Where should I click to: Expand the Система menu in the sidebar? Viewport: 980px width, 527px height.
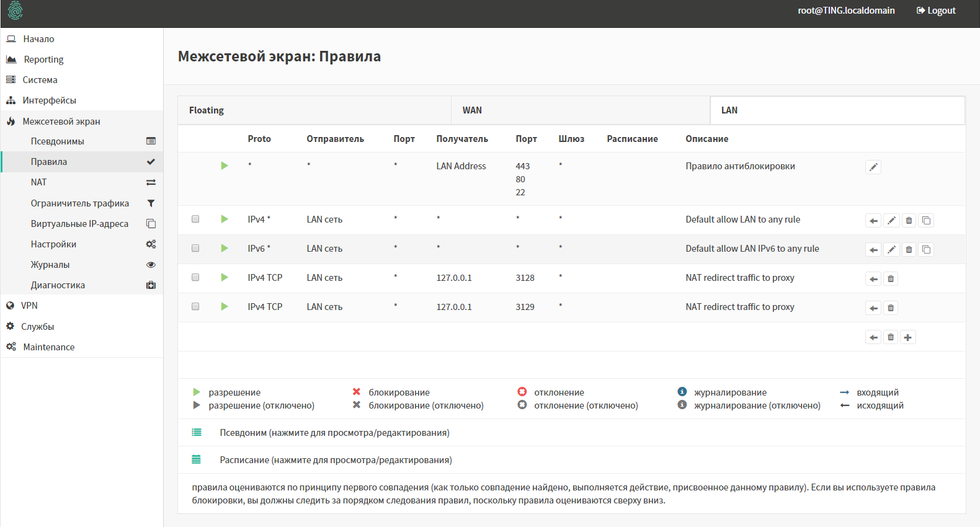click(40, 80)
